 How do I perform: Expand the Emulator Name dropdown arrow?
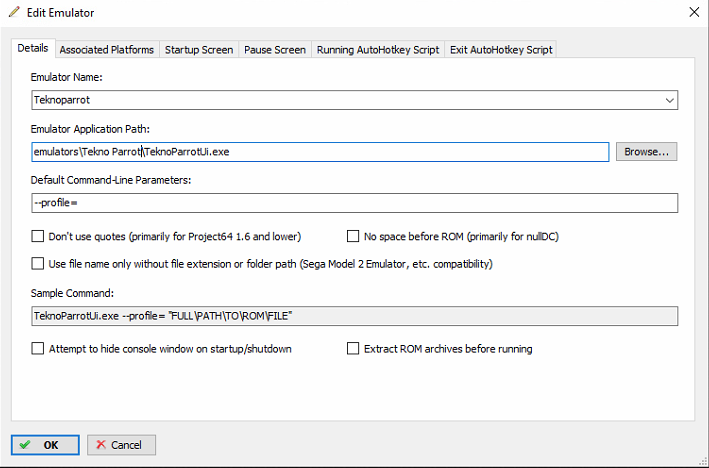coord(670,100)
